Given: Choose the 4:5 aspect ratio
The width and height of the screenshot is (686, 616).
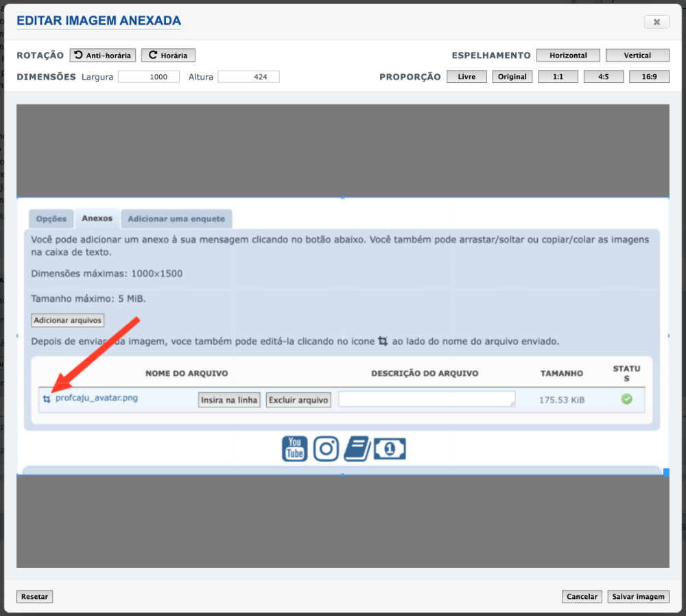Looking at the screenshot, I should click(x=603, y=77).
